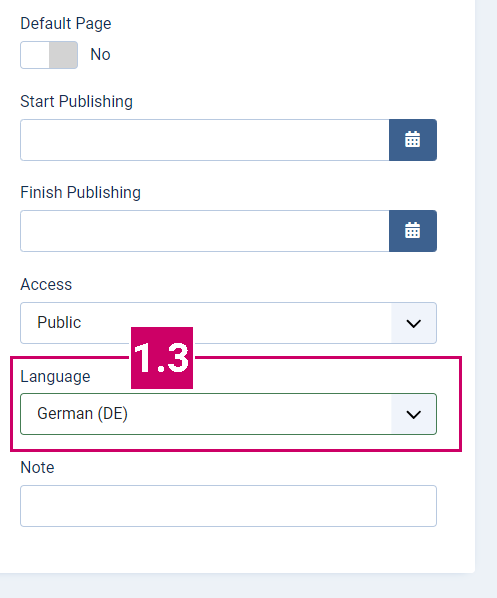Open the Language dropdown showing German (DE)

(x=228, y=414)
